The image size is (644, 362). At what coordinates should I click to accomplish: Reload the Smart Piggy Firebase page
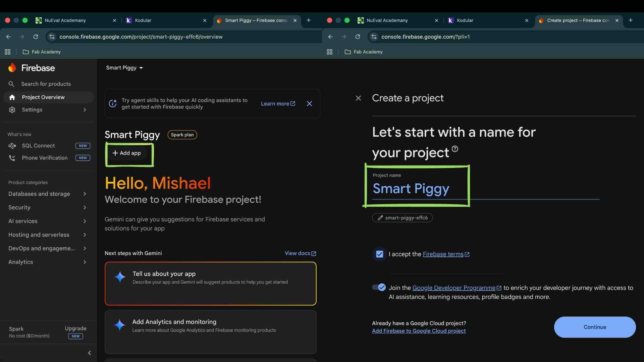tap(36, 37)
